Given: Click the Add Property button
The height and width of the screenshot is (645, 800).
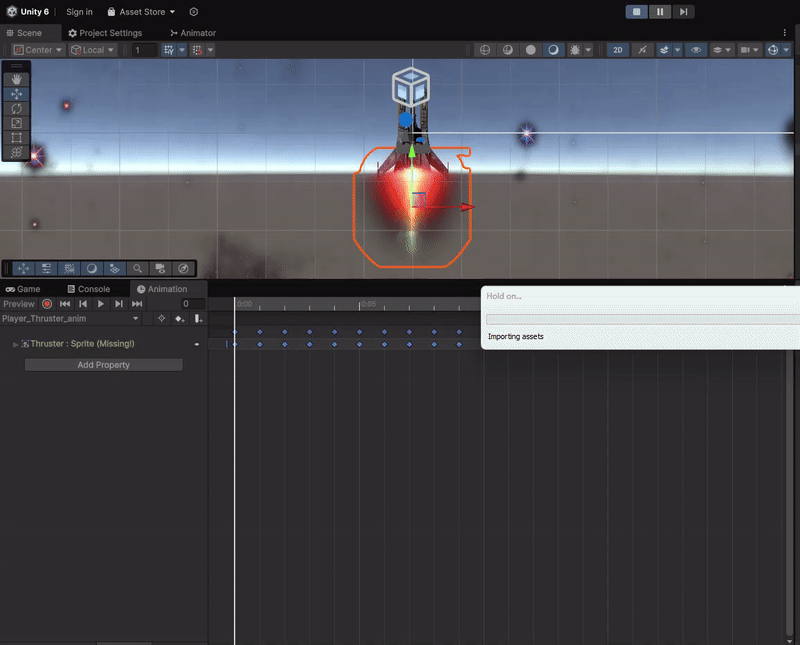Looking at the screenshot, I should tap(103, 364).
